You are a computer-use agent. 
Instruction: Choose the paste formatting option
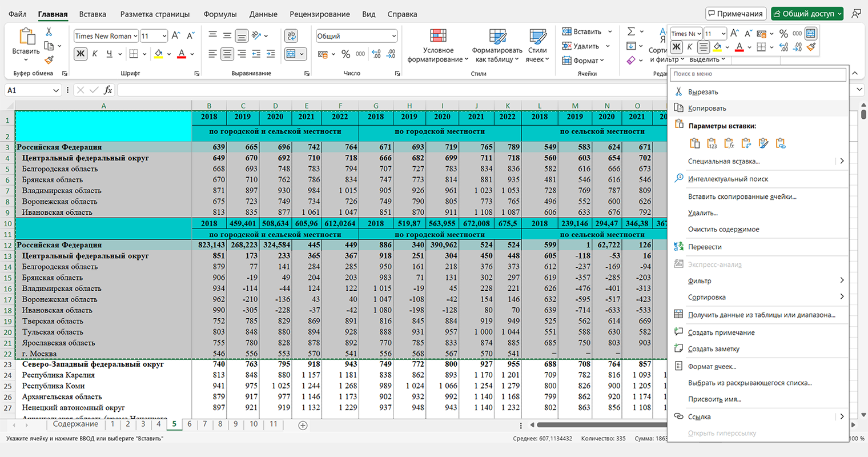pos(763,143)
